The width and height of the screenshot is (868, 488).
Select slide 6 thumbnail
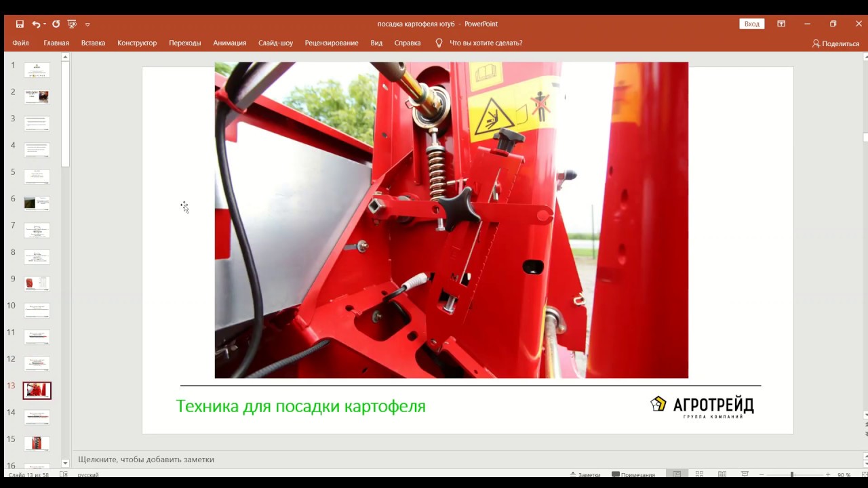point(37,203)
